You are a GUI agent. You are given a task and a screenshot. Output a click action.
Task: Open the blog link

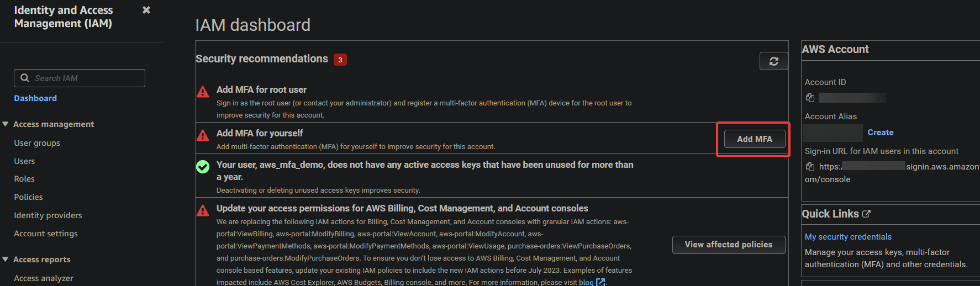586,282
